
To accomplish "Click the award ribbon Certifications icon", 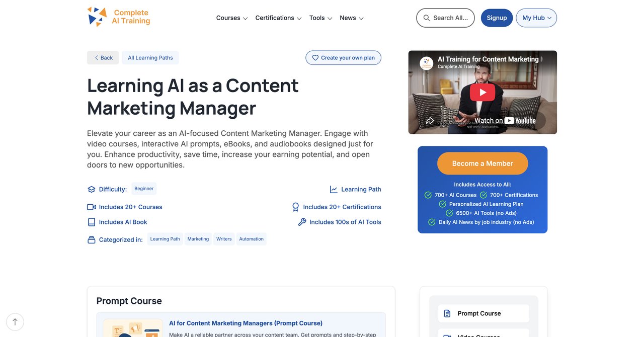I will point(296,207).
